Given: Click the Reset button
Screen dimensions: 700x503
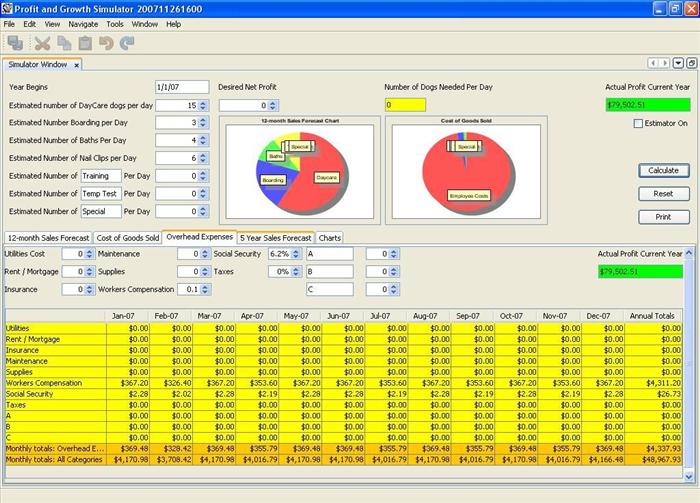Looking at the screenshot, I should [663, 194].
